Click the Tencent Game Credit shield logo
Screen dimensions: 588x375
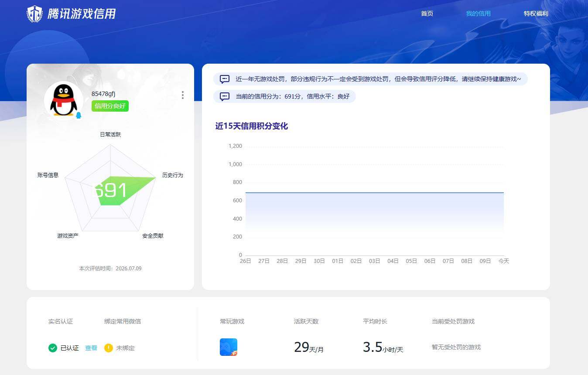34,14
